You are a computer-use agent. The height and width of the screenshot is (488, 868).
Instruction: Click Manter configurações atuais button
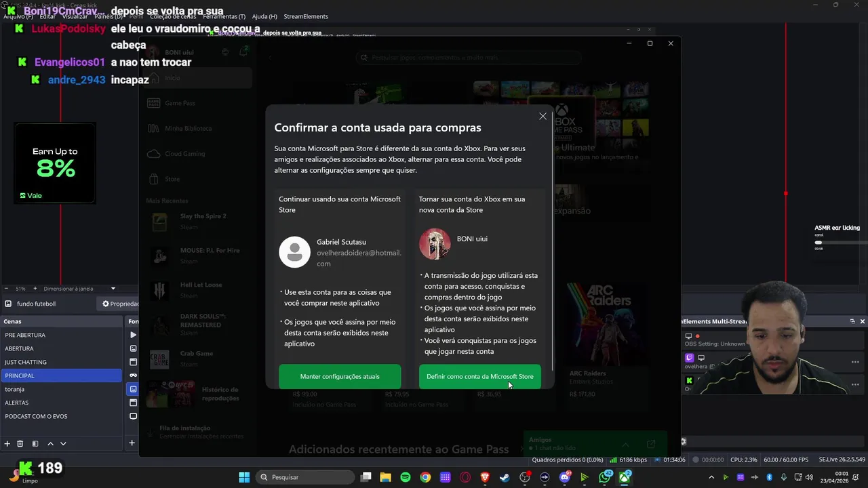click(340, 376)
